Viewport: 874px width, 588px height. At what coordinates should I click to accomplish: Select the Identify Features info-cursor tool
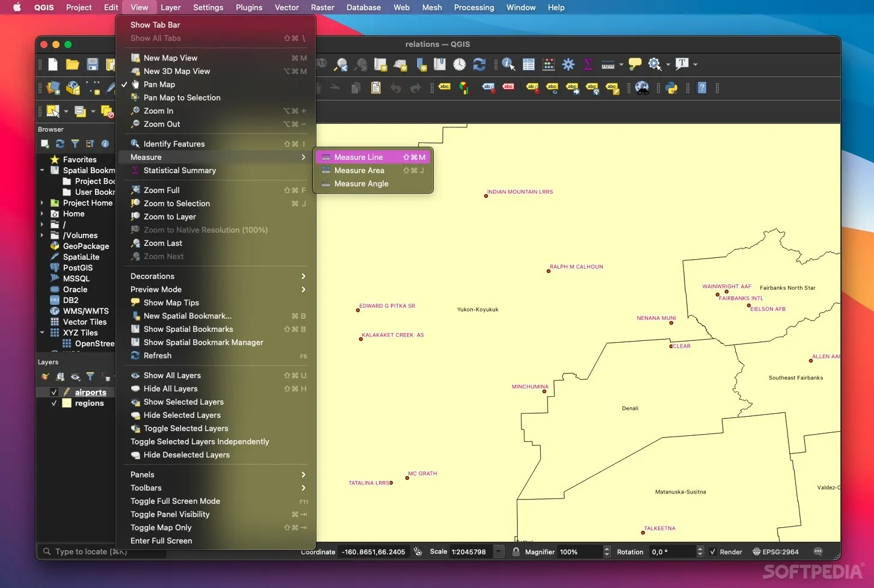tap(508, 64)
